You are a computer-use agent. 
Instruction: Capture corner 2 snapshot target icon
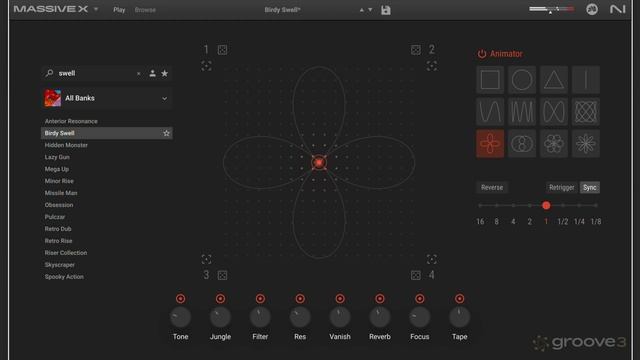(431, 66)
